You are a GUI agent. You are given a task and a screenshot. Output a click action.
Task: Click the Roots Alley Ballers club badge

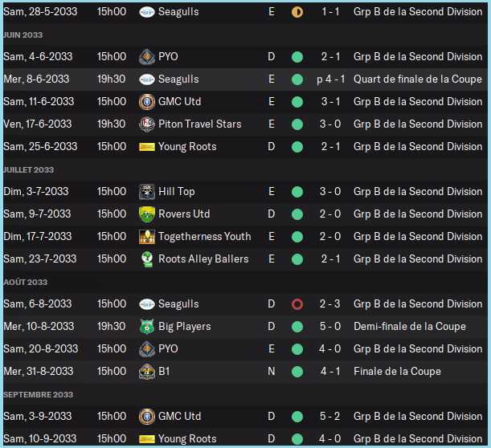[x=146, y=259]
